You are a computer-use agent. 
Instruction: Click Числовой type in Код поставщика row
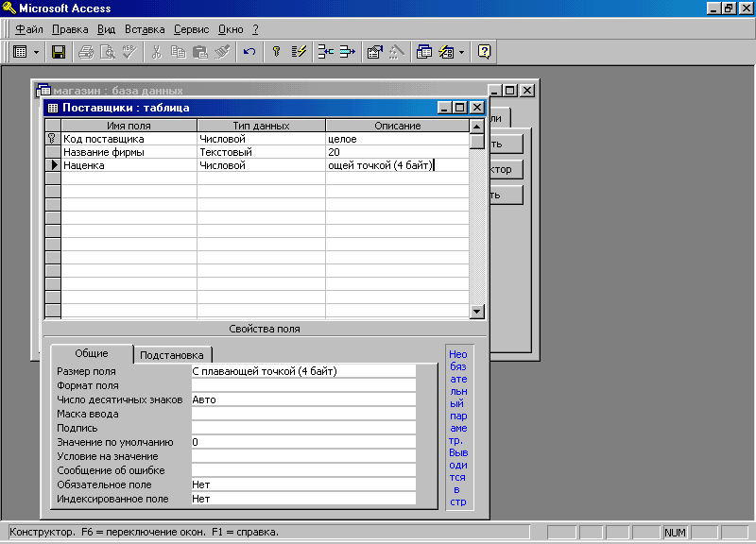262,139
